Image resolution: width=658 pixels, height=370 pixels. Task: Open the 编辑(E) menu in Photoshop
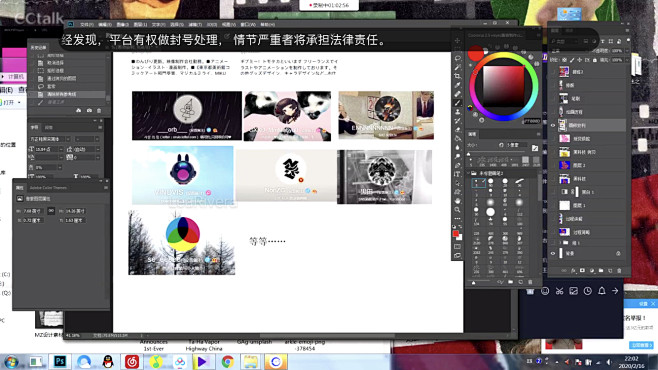tap(105, 24)
